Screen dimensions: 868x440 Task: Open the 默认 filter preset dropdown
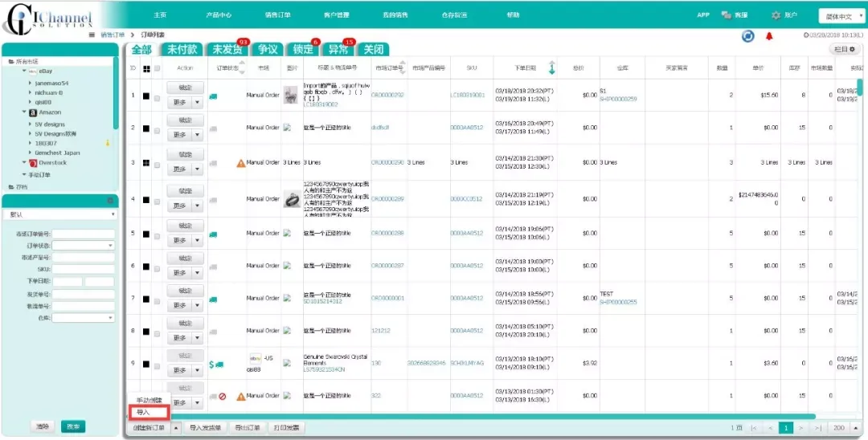click(59, 214)
